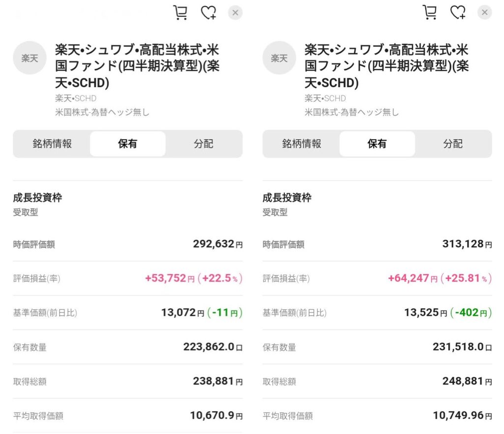This screenshot has height=434, width=504.
Task: Tap the 成長投資枠 heading in left panel
Action: [37, 198]
